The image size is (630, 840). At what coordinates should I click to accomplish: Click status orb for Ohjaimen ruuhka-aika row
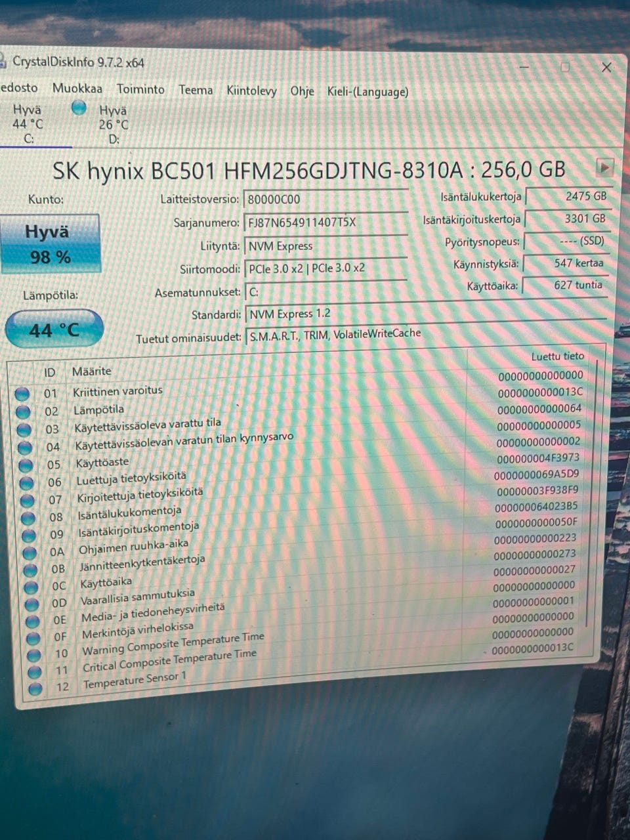(30, 553)
